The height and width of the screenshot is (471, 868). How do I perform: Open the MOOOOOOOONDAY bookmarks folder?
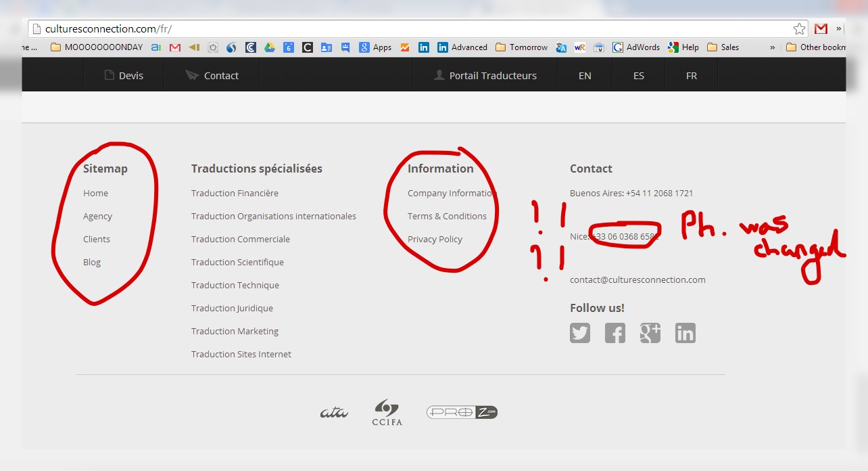click(97, 47)
